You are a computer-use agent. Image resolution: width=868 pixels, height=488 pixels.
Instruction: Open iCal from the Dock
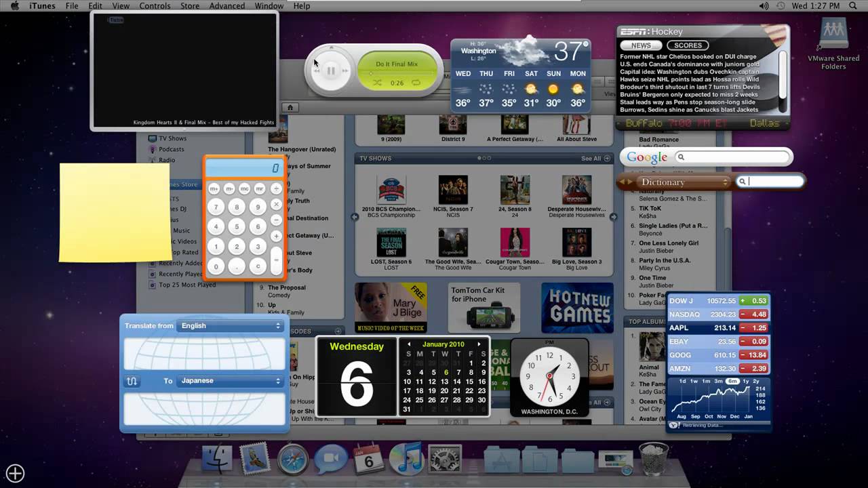coord(369,460)
